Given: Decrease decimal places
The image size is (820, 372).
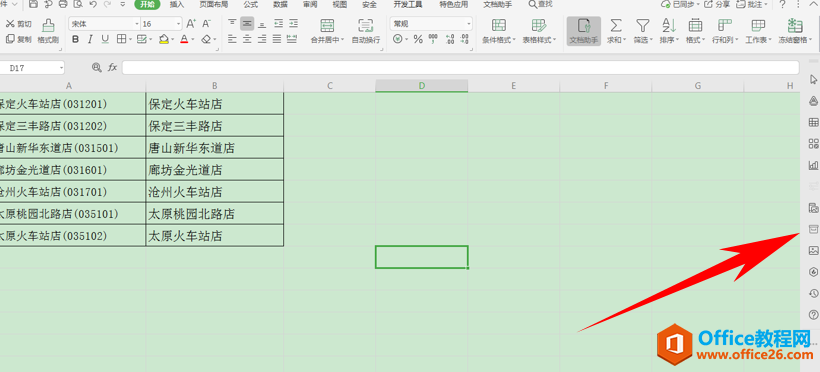Looking at the screenshot, I should 464,39.
